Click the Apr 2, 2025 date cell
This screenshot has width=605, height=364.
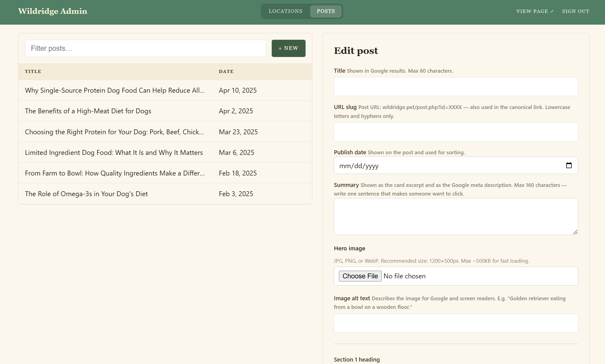236,111
